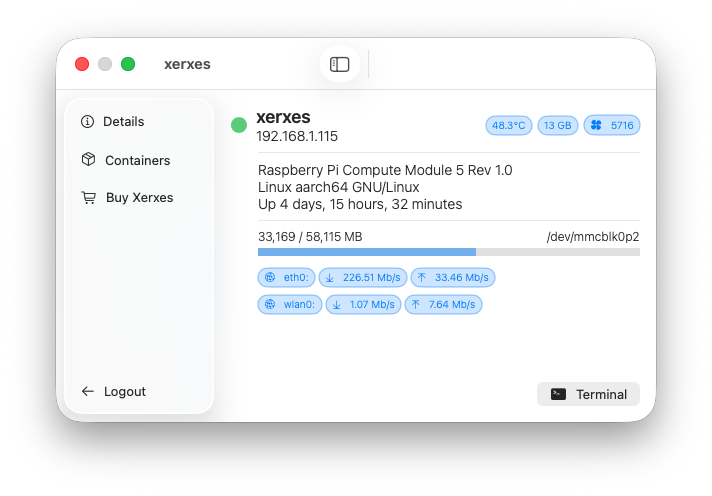Click the Linux aarch64 GNU/Linux text
The image size is (712, 496).
pos(338,187)
